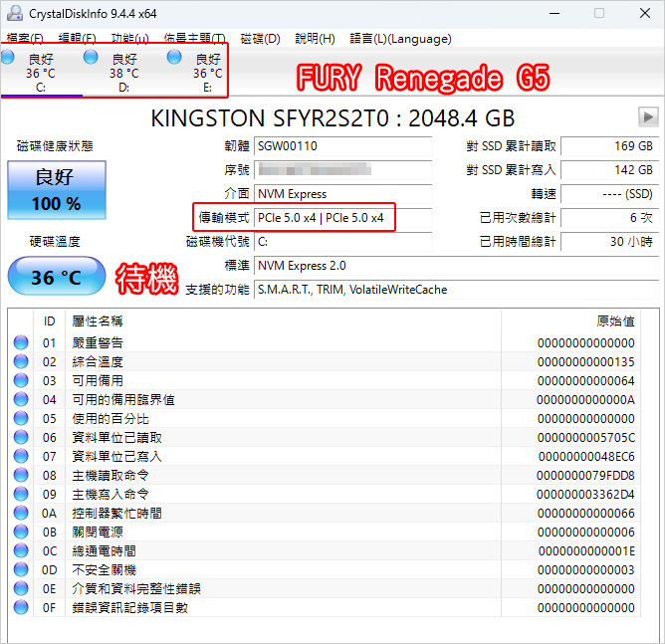Click the status orb for 0F 錯誤資訊記錄項目數
Screen dimensions: 665x644
click(21, 607)
